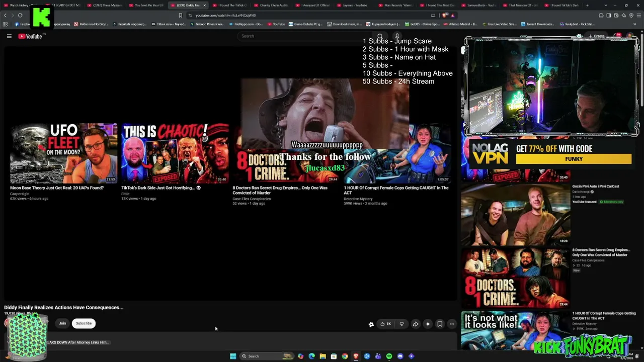Share the video using the arrow icon
644x362 pixels.
(416, 324)
